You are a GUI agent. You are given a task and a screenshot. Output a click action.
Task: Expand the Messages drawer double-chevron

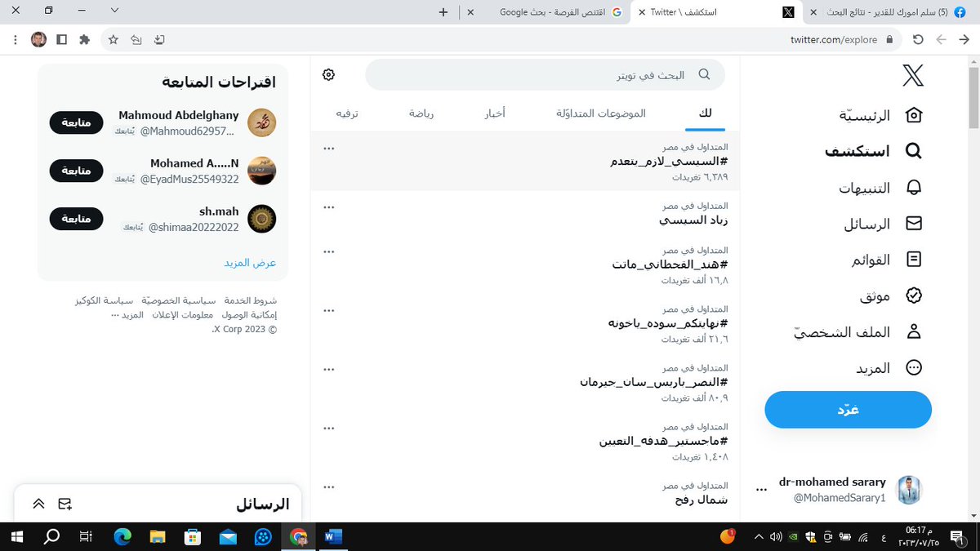38,504
